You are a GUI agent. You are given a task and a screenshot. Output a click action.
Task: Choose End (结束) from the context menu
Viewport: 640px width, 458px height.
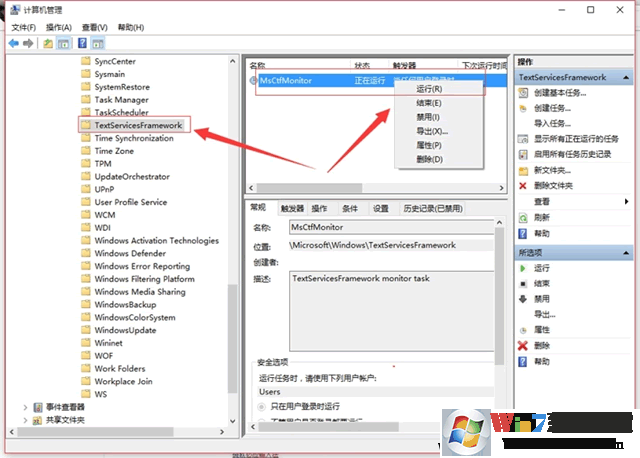pyautogui.click(x=439, y=103)
